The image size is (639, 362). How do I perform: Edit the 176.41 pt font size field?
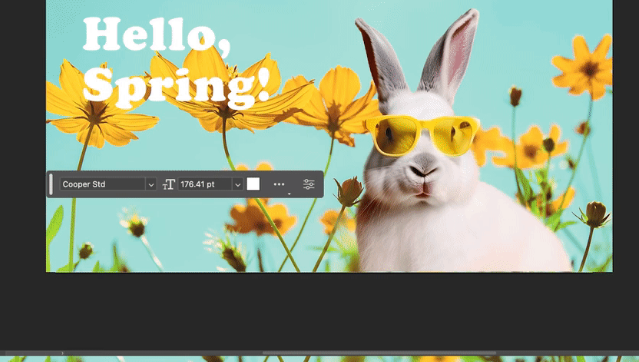[x=205, y=184]
